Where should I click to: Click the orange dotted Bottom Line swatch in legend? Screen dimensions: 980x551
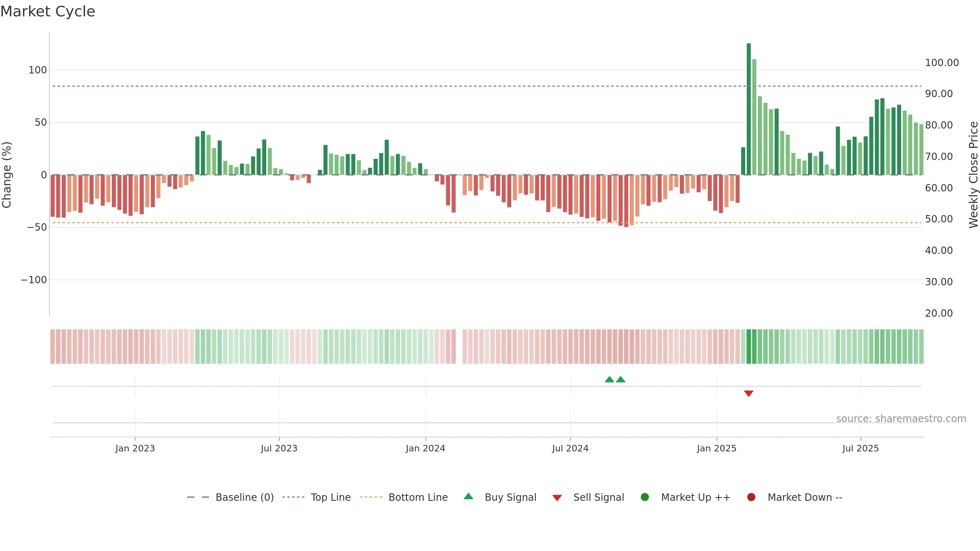(x=371, y=497)
